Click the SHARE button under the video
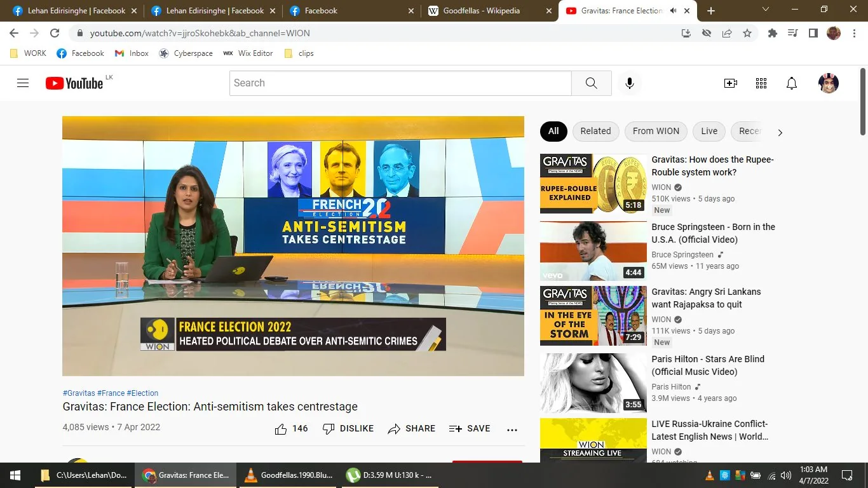868x488 pixels. pyautogui.click(x=411, y=429)
